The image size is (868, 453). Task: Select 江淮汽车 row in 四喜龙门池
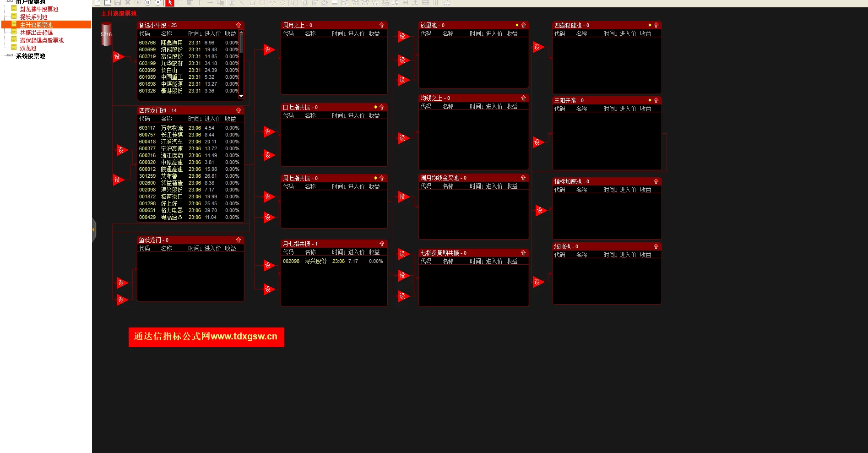(190, 142)
